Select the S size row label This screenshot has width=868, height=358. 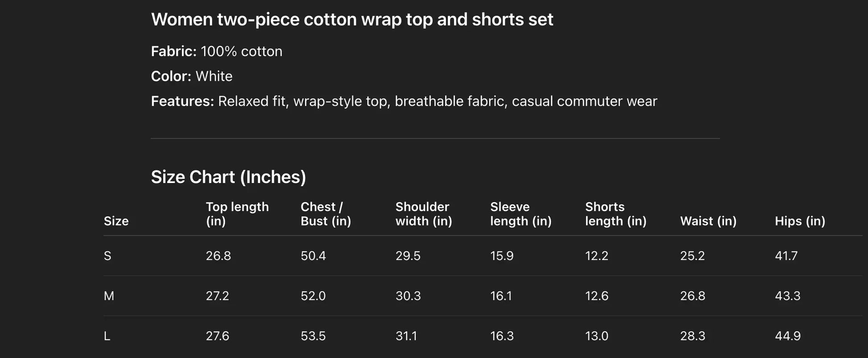(x=107, y=256)
